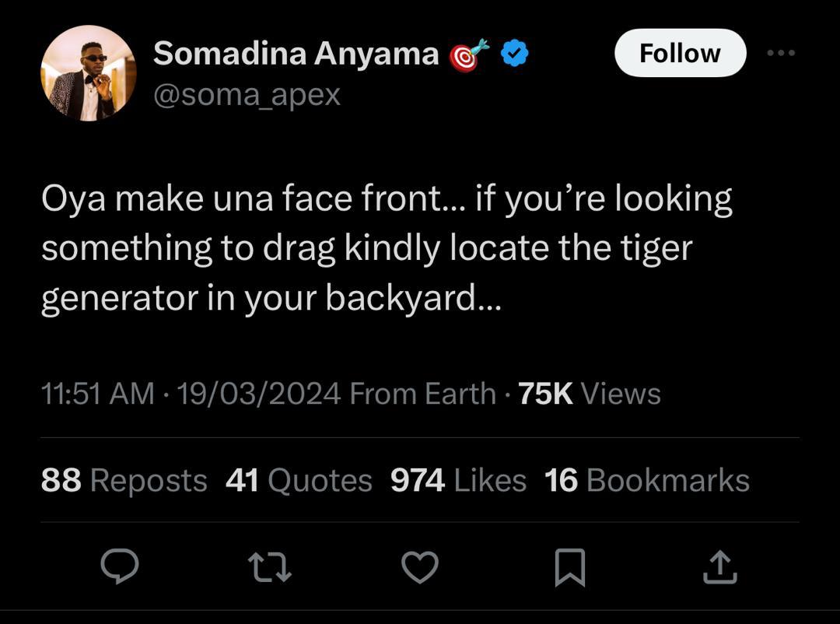This screenshot has height=624, width=840.
Task: Open the 75K Views analytics
Action: pyautogui.click(x=589, y=394)
